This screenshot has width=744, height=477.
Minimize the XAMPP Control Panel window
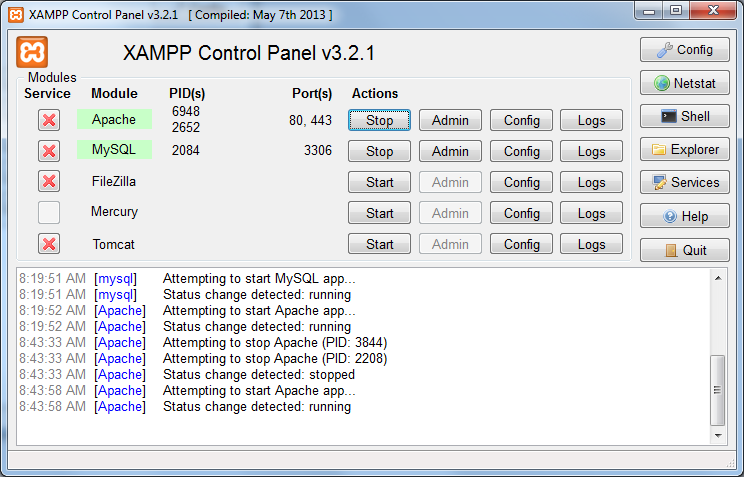pyautogui.click(x=649, y=10)
